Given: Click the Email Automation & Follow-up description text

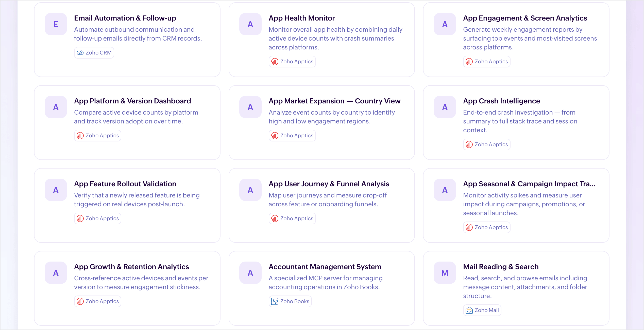Looking at the screenshot, I should click(138, 34).
